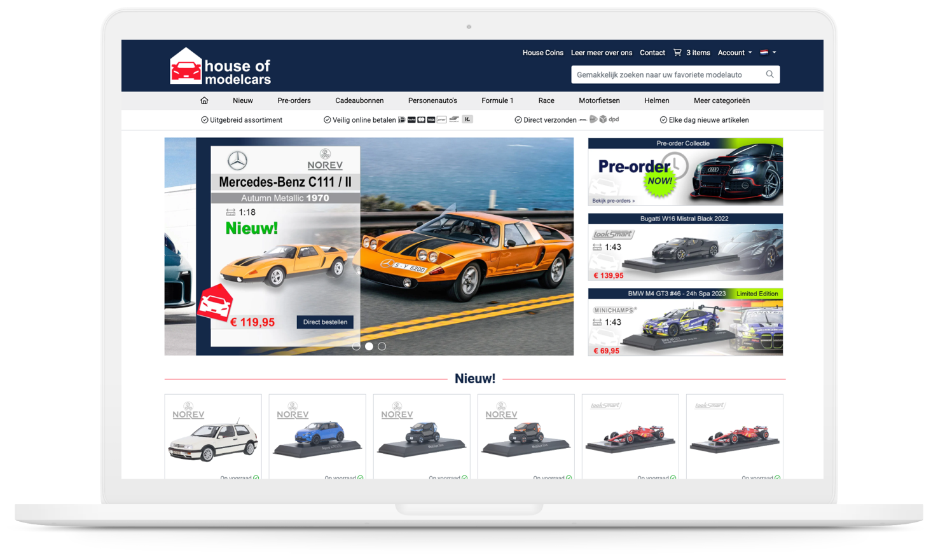Click the PayPal payment icon
Viewport: 931px width, 560px height.
point(411,119)
